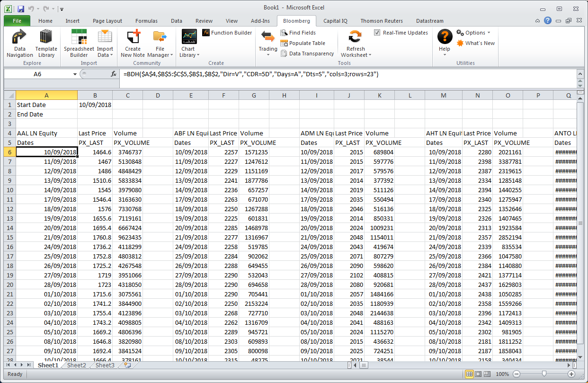
Task: Switch to Sheet3
Action: click(105, 365)
